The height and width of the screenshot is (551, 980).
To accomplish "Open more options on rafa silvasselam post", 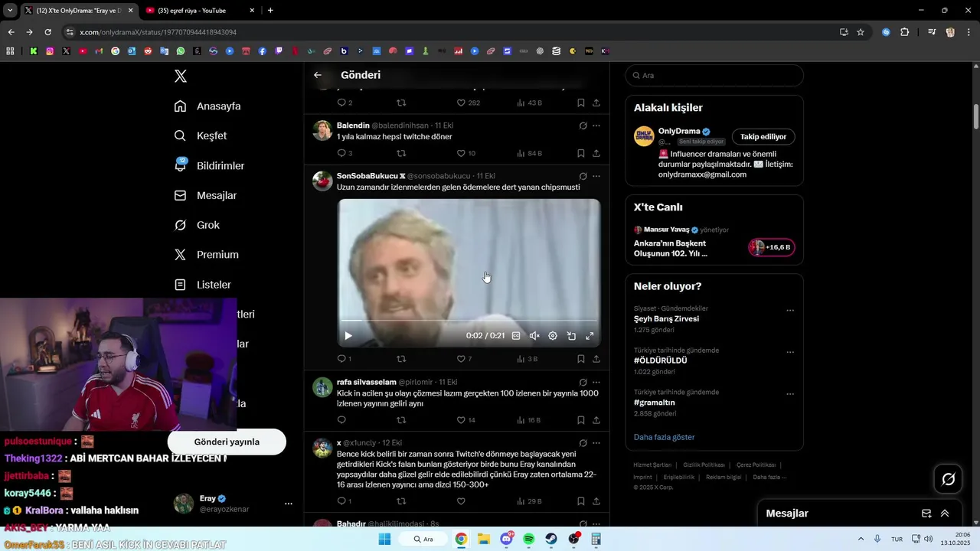I will click(x=596, y=382).
